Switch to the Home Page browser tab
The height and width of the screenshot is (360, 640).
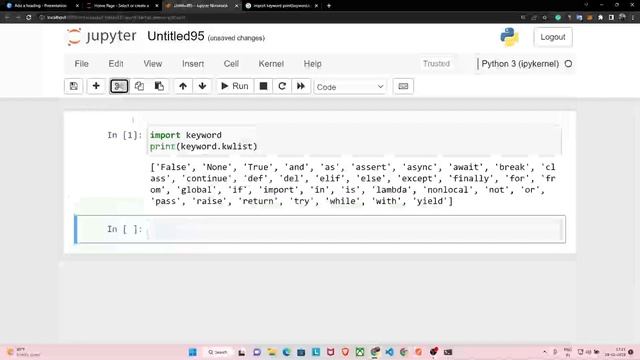coord(121,6)
